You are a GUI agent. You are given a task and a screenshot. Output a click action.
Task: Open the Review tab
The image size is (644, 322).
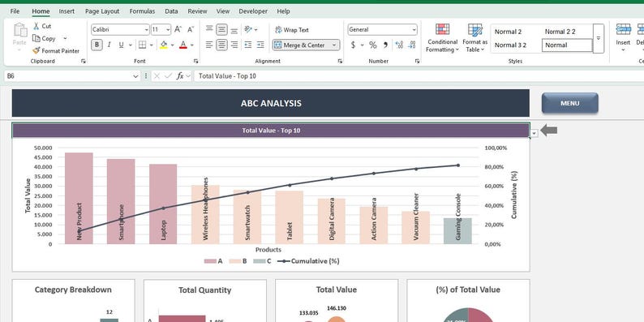tap(198, 11)
